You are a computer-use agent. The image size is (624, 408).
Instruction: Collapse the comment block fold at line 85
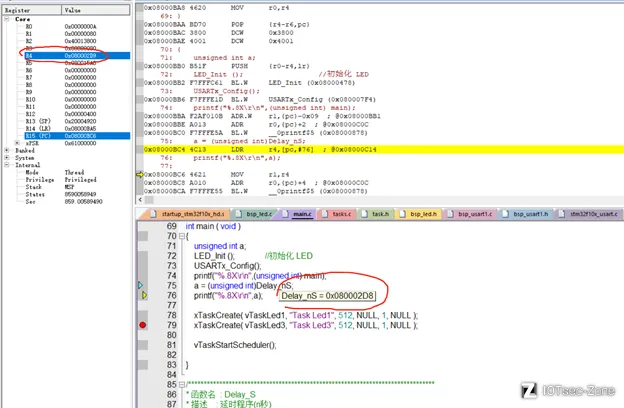[x=182, y=385]
